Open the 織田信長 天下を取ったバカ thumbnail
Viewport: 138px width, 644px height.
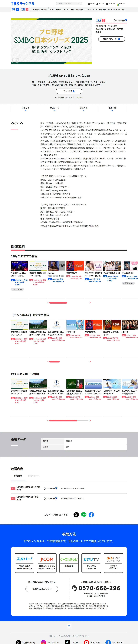tap(112, 325)
